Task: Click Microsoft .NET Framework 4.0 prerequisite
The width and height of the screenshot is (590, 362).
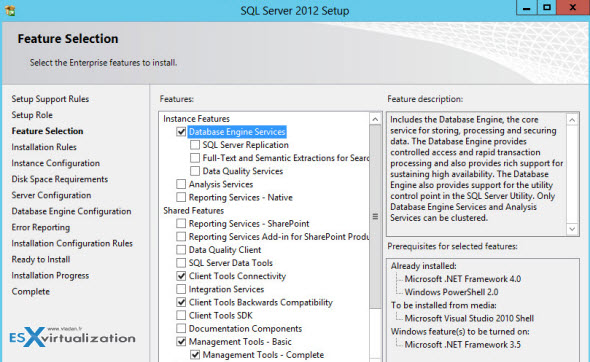Action: point(462,279)
